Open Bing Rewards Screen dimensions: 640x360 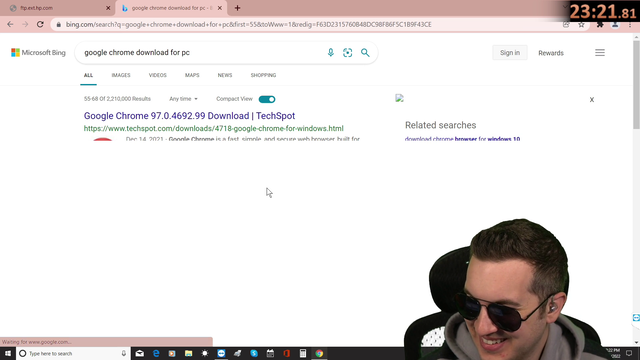[551, 53]
